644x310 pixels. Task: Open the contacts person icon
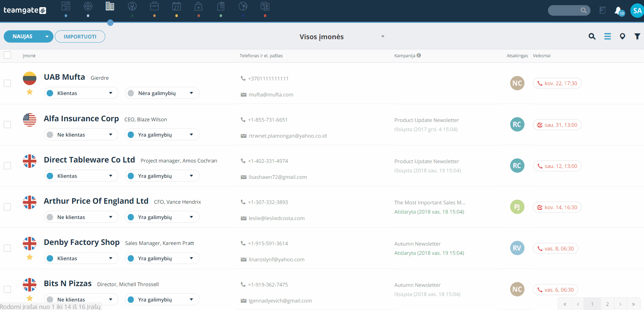point(132,6)
